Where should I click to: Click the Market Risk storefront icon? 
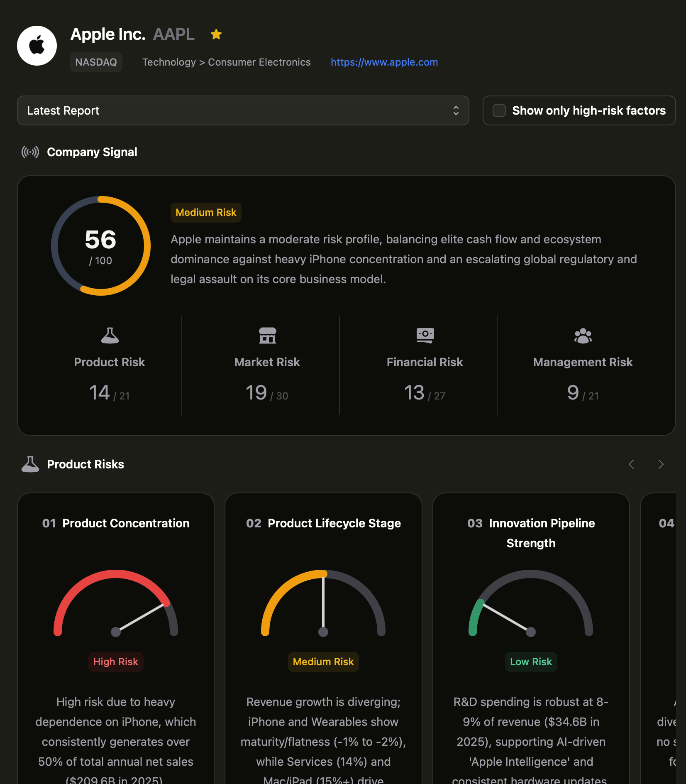click(267, 336)
